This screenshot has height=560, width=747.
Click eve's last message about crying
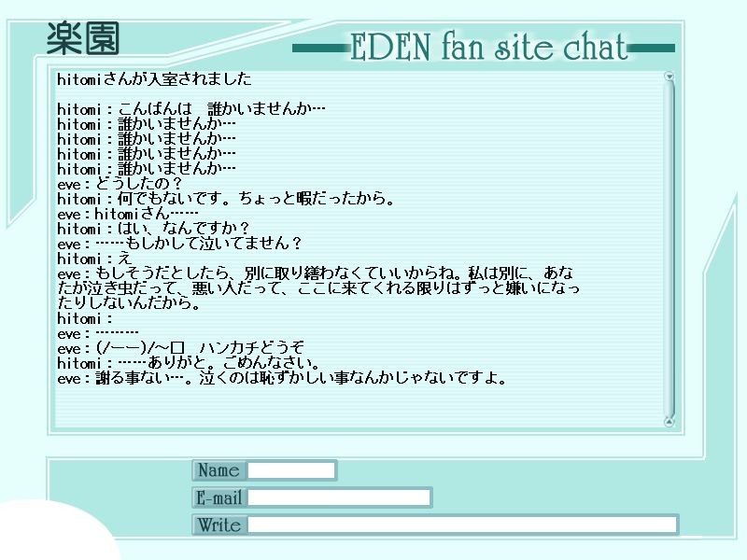tap(282, 379)
